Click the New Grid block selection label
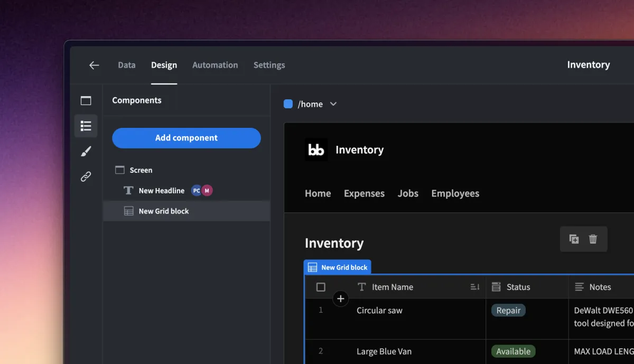 [338, 267]
